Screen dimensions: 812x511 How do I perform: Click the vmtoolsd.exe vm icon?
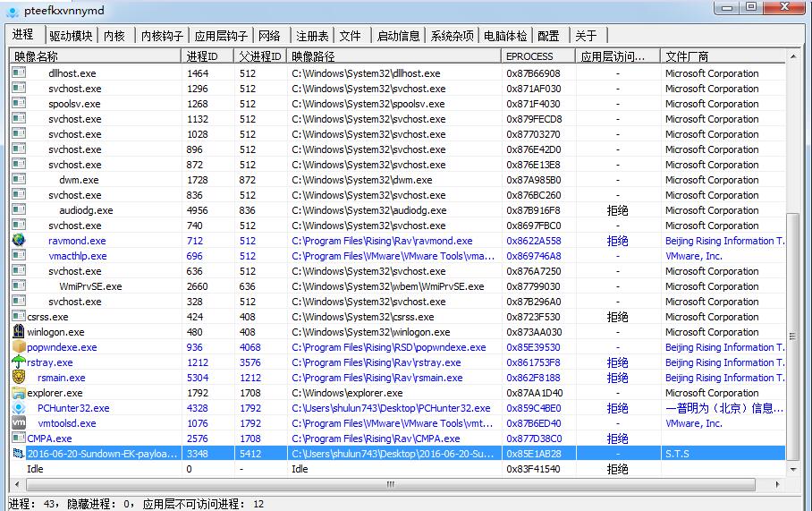pos(19,422)
